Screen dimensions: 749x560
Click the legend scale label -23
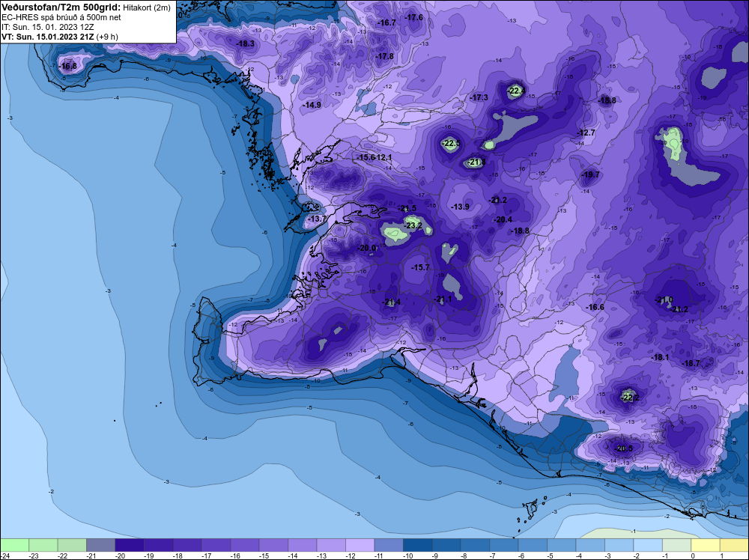(34, 556)
